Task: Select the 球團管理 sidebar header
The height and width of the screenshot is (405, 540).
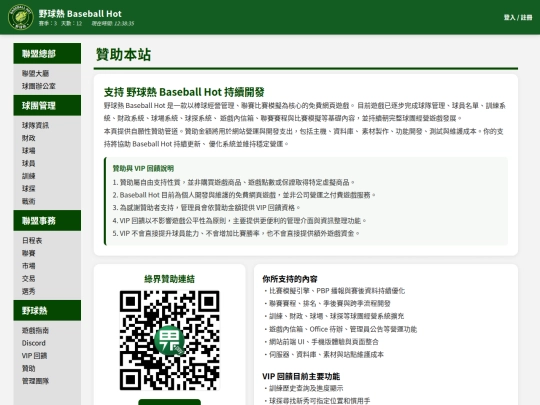Action: click(47, 105)
